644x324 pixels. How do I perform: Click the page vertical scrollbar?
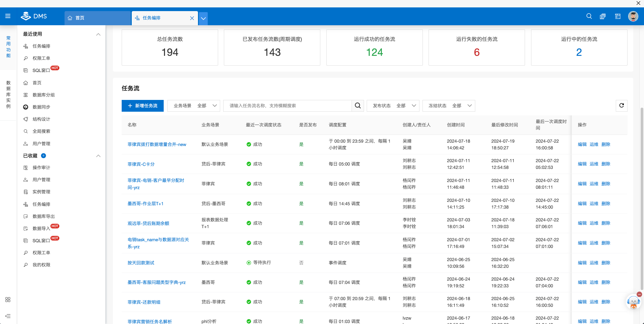[642, 199]
